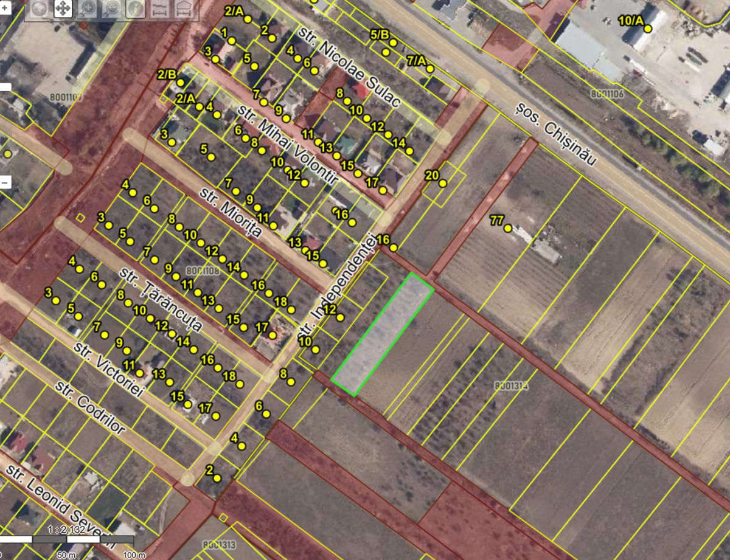This screenshot has height=560, width=730.
Task: Click cadastral sector label 8001106
Action: [607, 94]
